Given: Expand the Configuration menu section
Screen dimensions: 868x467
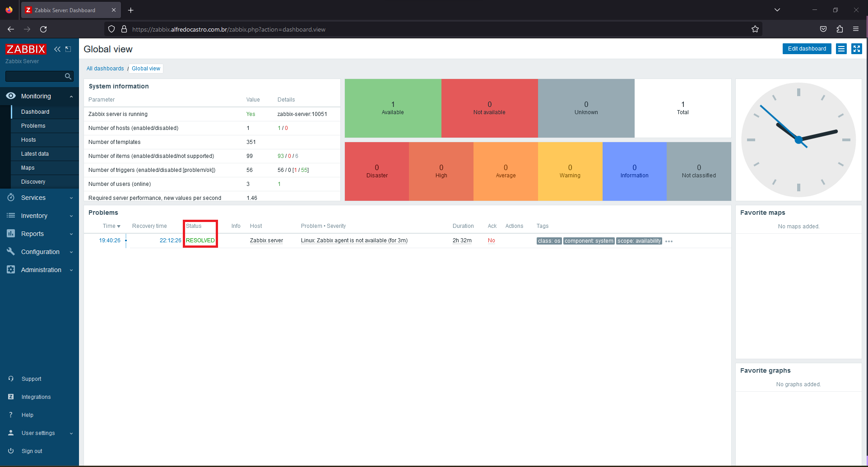Looking at the screenshot, I should (x=71, y=252).
